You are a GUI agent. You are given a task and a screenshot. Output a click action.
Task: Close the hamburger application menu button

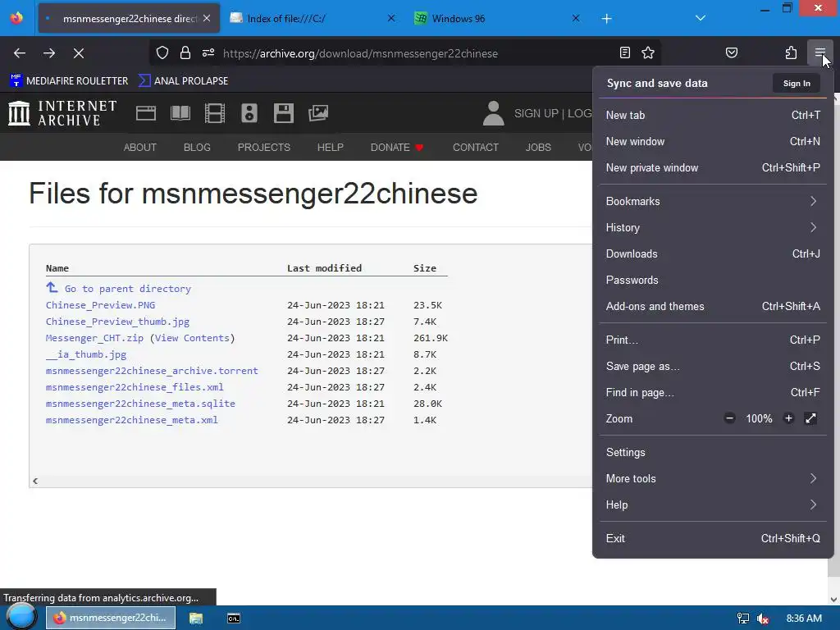[x=819, y=52]
